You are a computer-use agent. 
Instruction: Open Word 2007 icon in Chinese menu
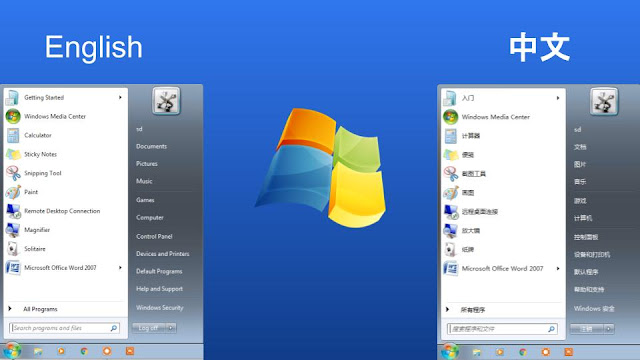coord(451,269)
